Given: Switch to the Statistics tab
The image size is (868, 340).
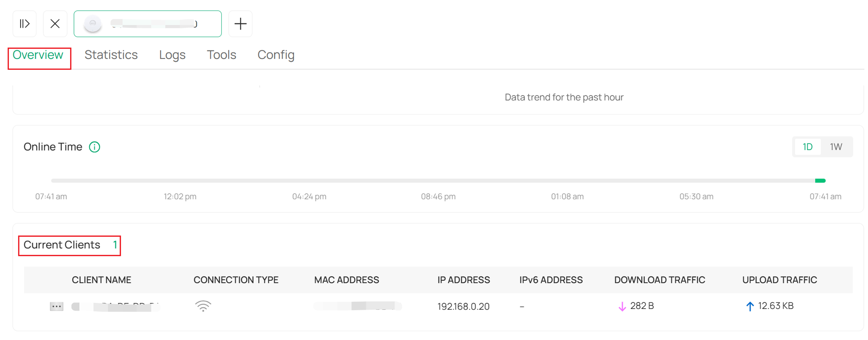Looking at the screenshot, I should click(x=111, y=55).
